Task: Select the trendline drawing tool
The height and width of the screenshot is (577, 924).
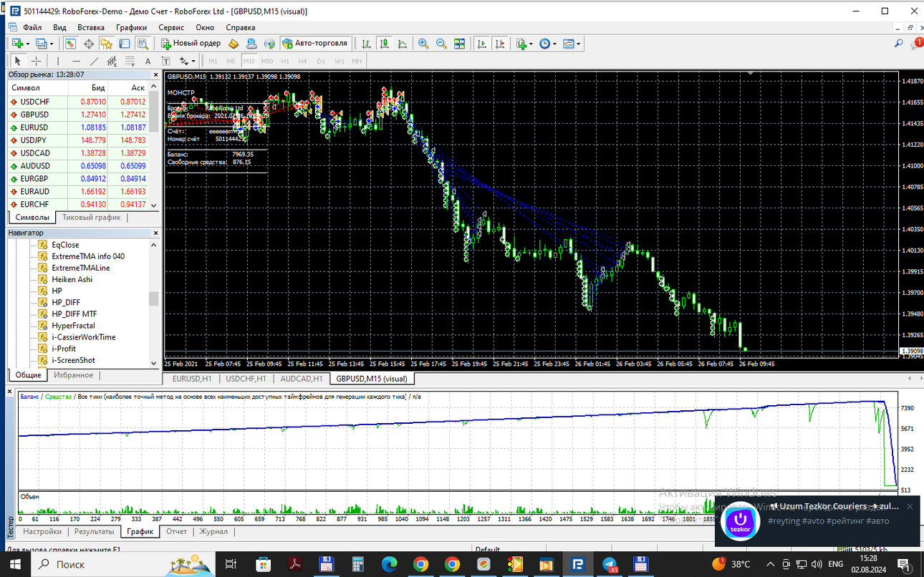Action: pyautogui.click(x=94, y=61)
